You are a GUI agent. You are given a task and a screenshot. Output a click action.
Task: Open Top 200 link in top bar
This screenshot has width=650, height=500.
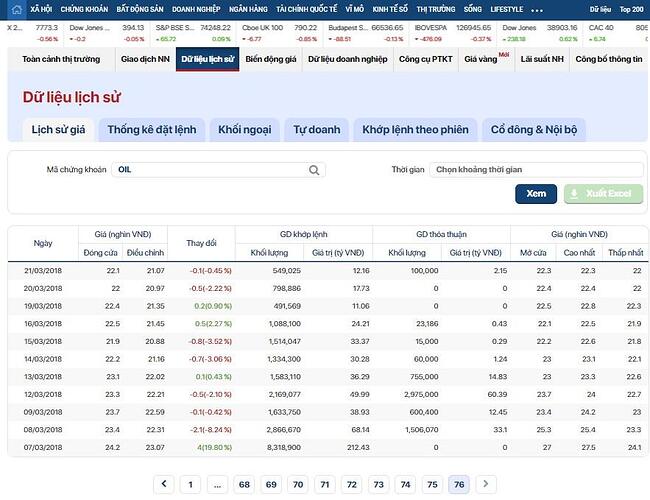pyautogui.click(x=631, y=9)
